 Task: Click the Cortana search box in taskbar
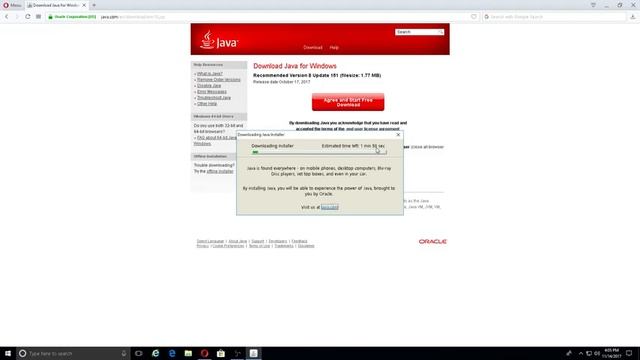click(x=73, y=353)
